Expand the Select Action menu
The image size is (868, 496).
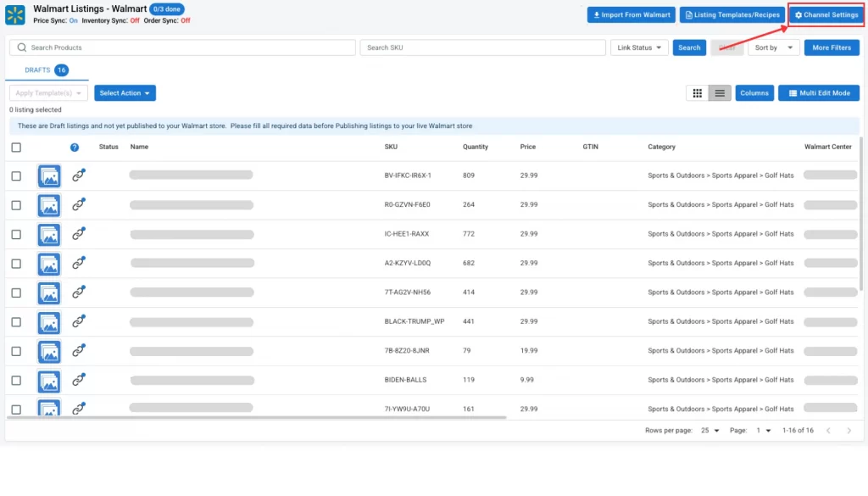tap(125, 93)
